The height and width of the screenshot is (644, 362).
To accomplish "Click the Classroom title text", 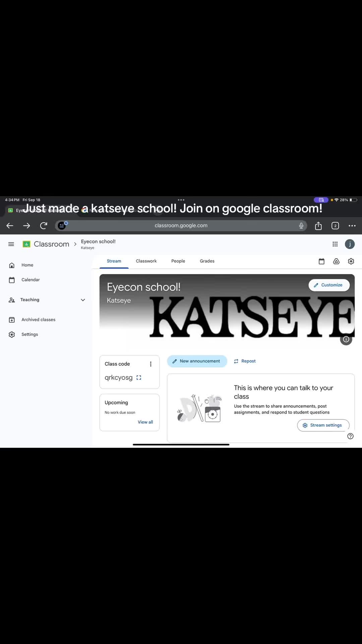I will pyautogui.click(x=52, y=244).
